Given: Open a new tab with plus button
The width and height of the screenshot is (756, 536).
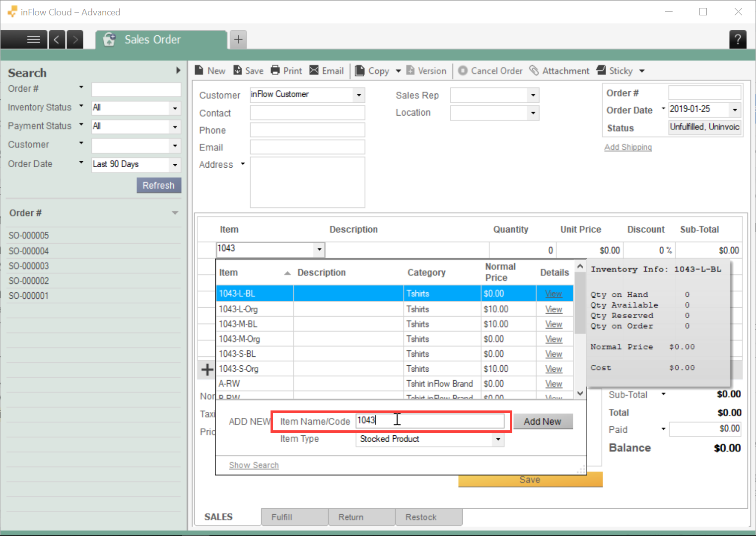Looking at the screenshot, I should tap(238, 39).
